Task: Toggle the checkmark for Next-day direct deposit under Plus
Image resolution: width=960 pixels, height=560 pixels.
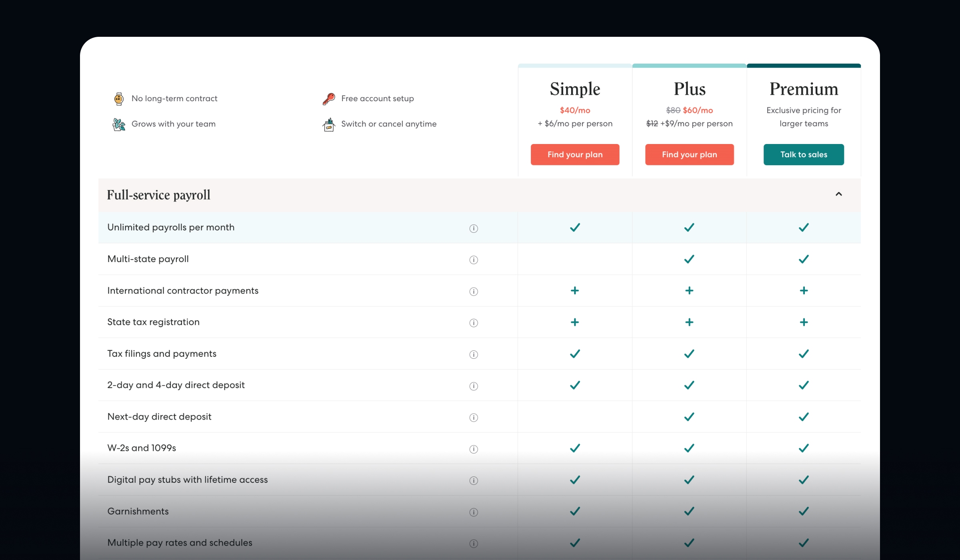Action: pyautogui.click(x=689, y=416)
